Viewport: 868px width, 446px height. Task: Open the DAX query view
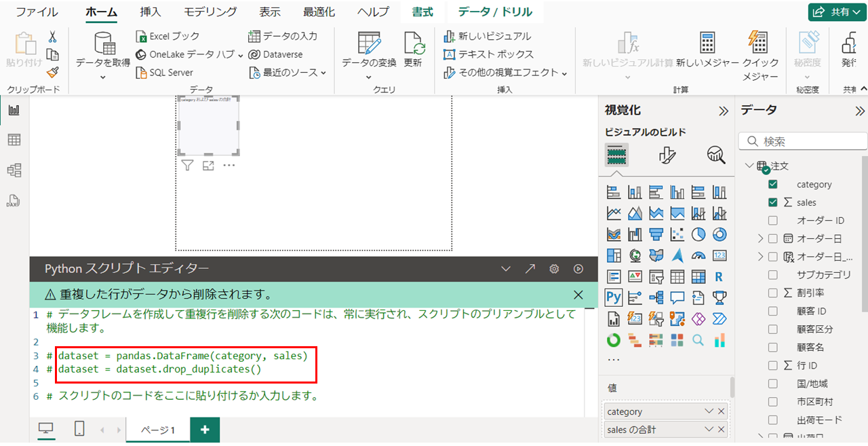tap(14, 201)
